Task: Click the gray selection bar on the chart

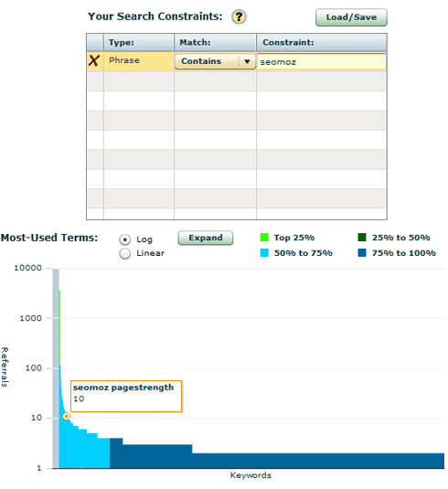Action: [x=56, y=368]
